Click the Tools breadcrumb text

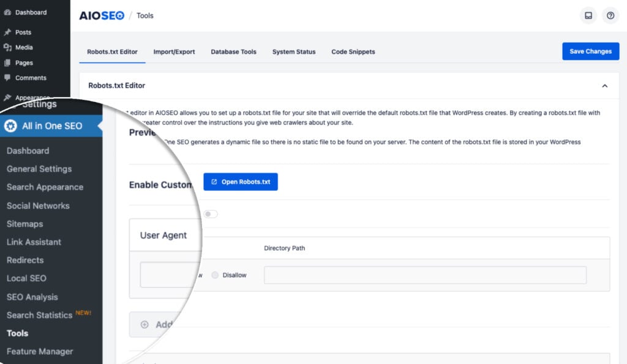145,15
